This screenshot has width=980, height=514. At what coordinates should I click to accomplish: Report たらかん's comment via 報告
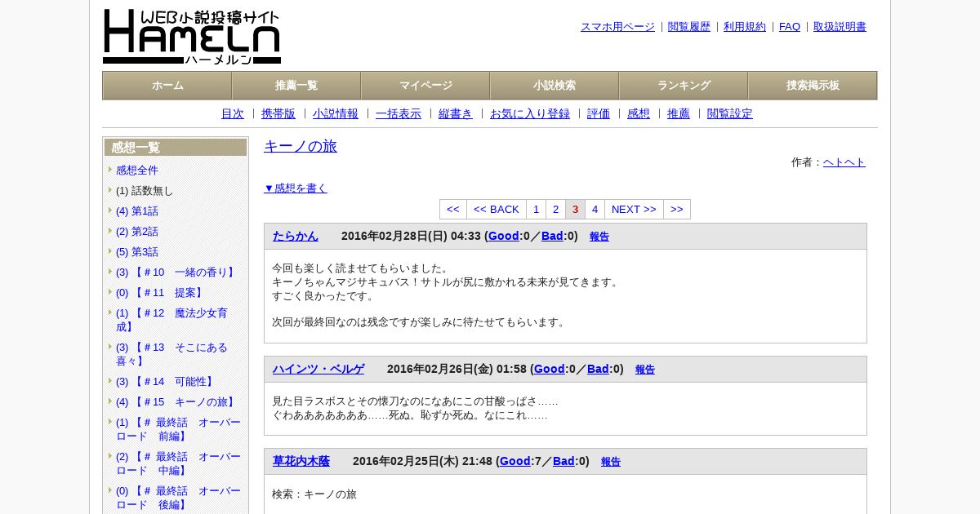click(x=599, y=237)
